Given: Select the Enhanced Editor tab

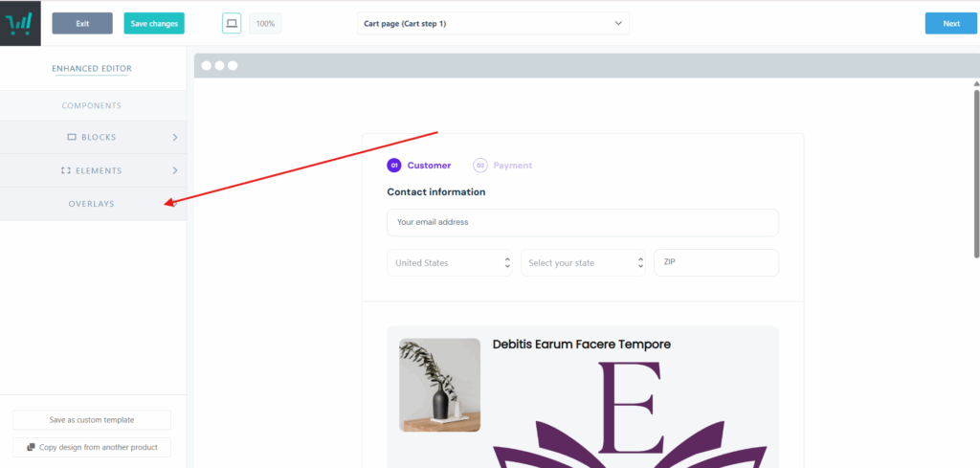Looking at the screenshot, I should click(92, 69).
